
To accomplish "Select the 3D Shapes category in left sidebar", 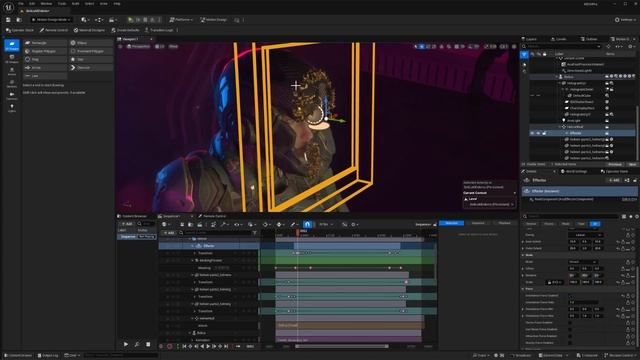I will coord(12,58).
